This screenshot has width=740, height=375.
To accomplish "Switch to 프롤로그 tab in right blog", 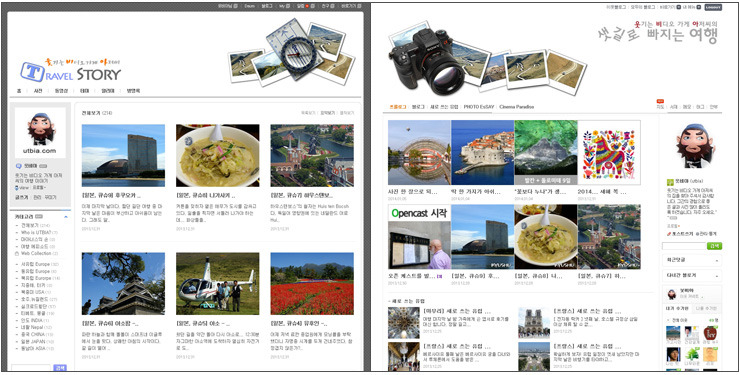I will [x=398, y=107].
